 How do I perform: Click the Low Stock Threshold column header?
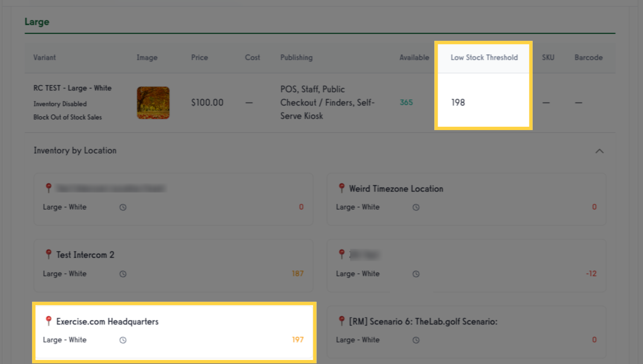point(484,58)
